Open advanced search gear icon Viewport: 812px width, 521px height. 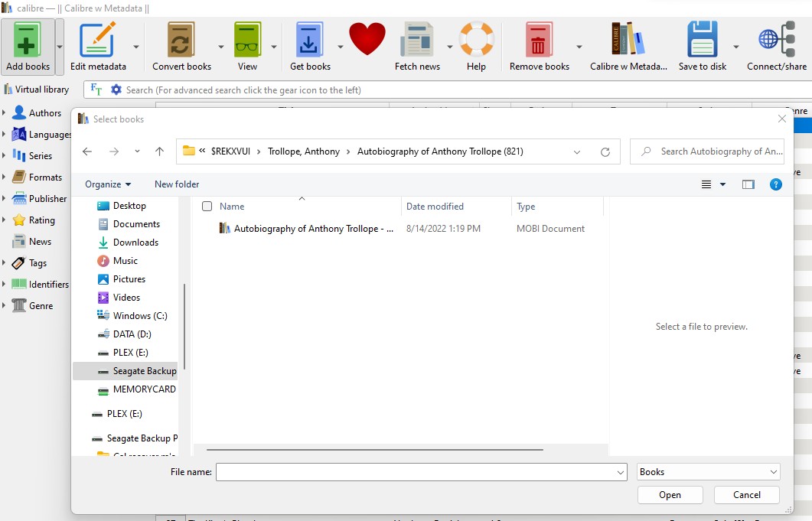click(x=116, y=90)
